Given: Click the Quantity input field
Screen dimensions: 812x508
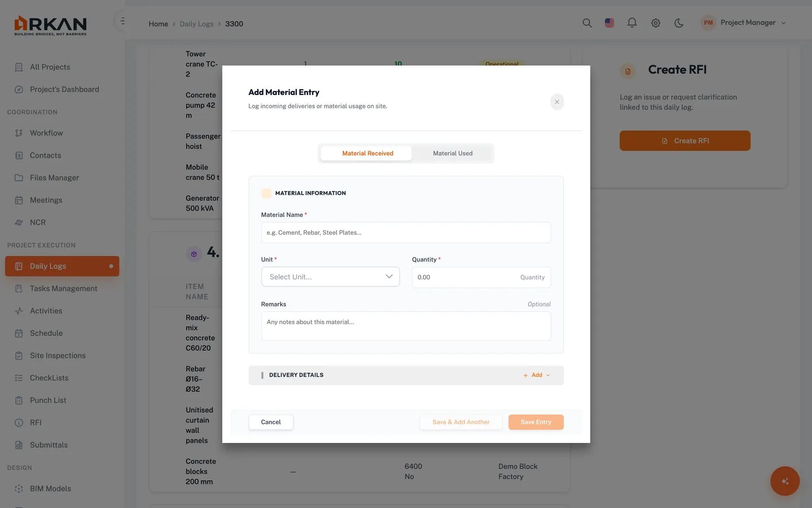Looking at the screenshot, I should [481, 277].
